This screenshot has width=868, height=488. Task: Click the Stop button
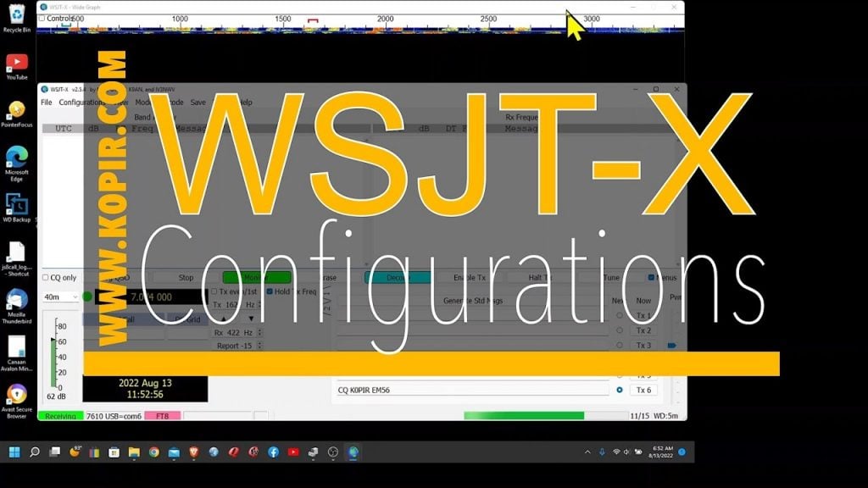(x=186, y=278)
